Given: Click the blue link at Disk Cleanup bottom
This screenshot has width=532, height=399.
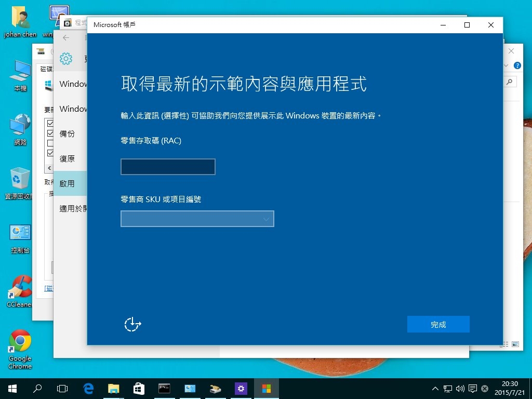Looking at the screenshot, I should pos(48,288).
